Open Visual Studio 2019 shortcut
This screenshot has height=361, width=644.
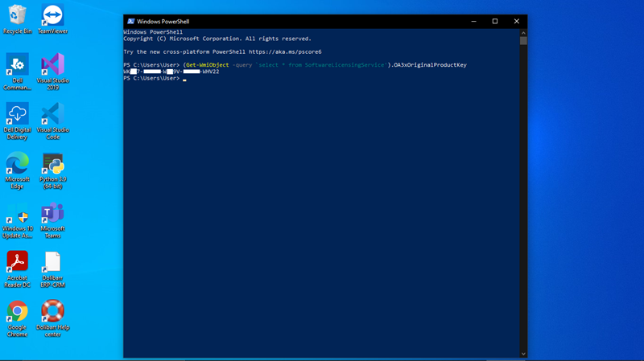point(52,64)
